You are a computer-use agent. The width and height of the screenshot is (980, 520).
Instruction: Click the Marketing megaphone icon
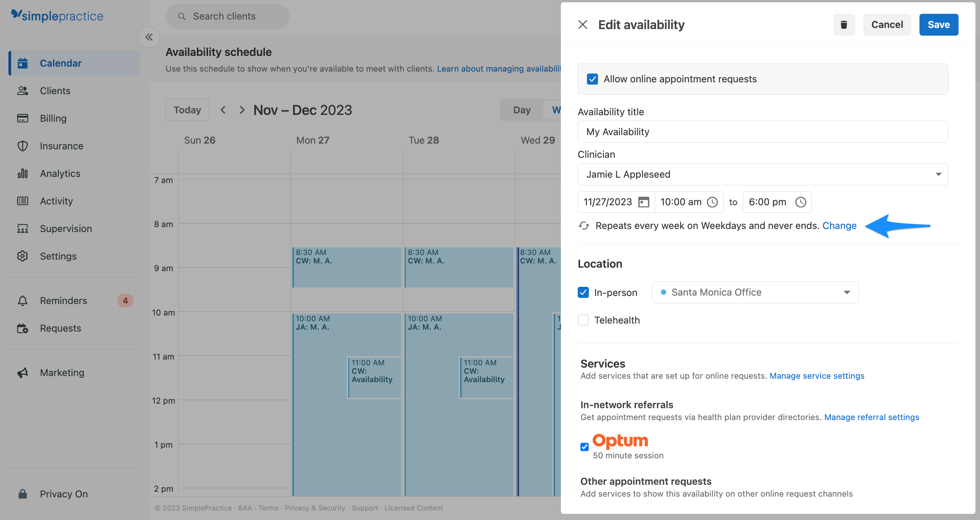pos(23,373)
